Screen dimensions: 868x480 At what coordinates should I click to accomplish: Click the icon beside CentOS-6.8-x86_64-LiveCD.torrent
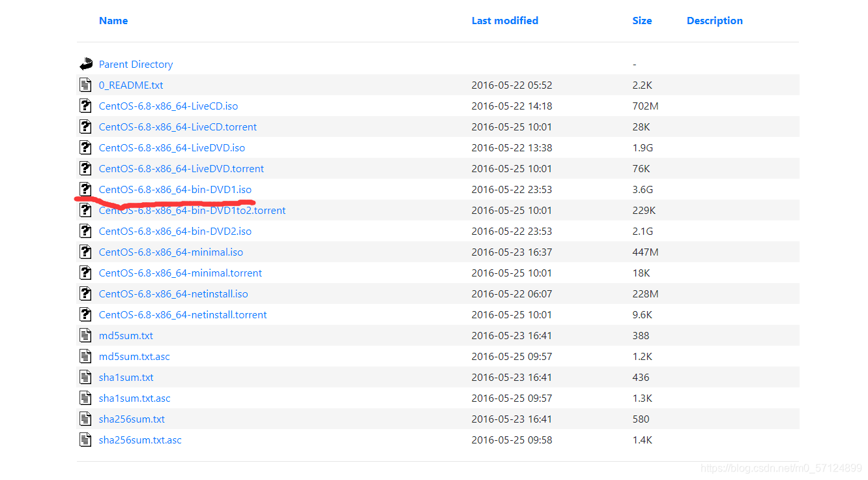point(85,127)
